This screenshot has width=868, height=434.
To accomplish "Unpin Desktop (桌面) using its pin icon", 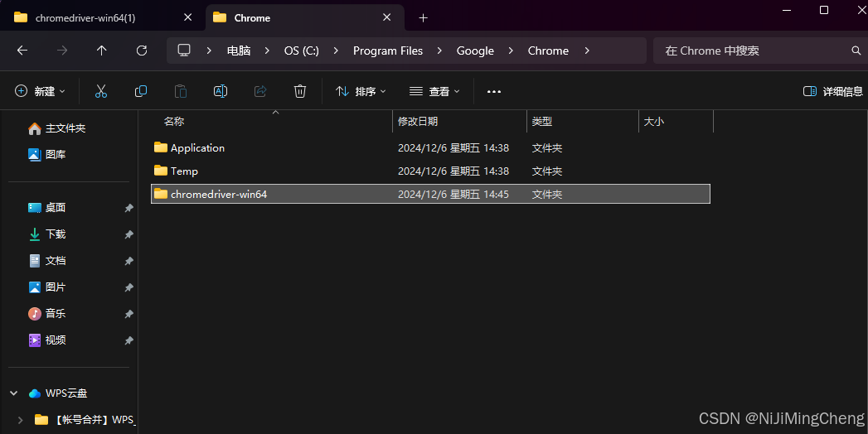I will pyautogui.click(x=129, y=208).
